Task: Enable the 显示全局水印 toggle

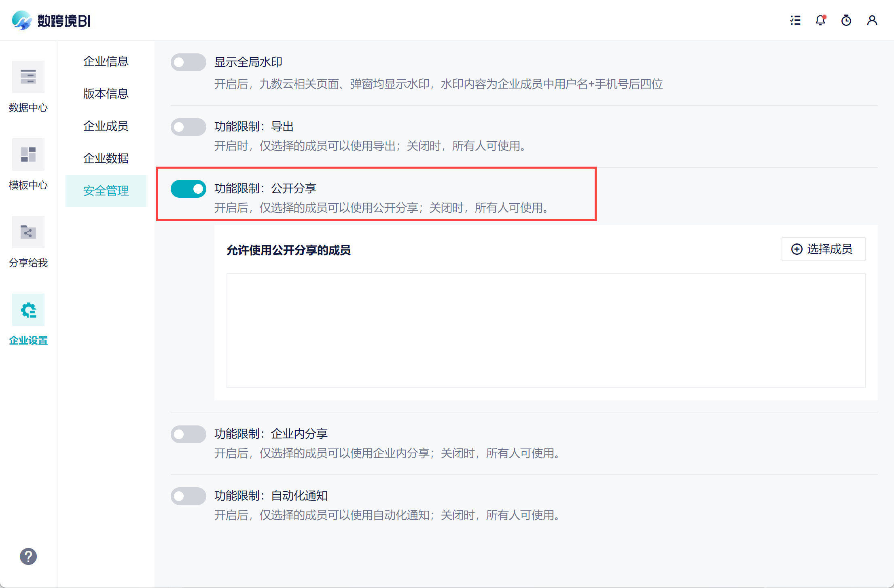Action: [188, 62]
